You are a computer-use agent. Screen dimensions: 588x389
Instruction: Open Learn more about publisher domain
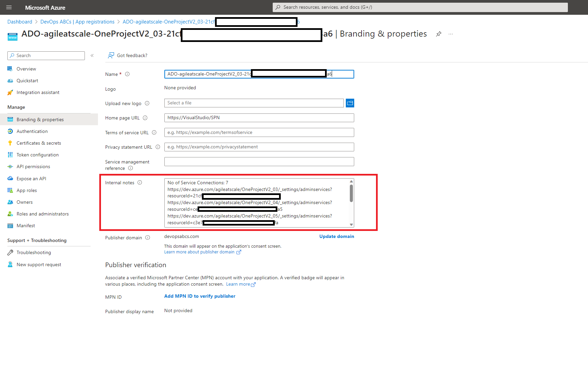[x=203, y=252]
